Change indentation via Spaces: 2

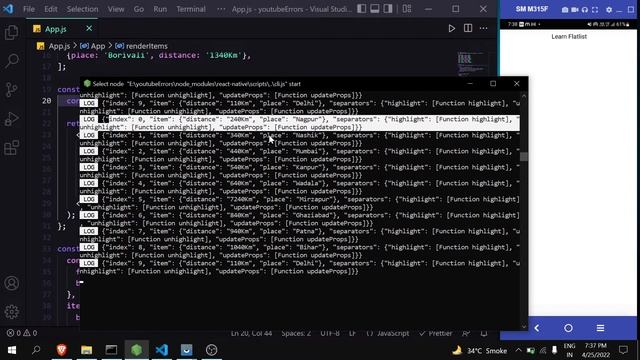[x=296, y=333]
